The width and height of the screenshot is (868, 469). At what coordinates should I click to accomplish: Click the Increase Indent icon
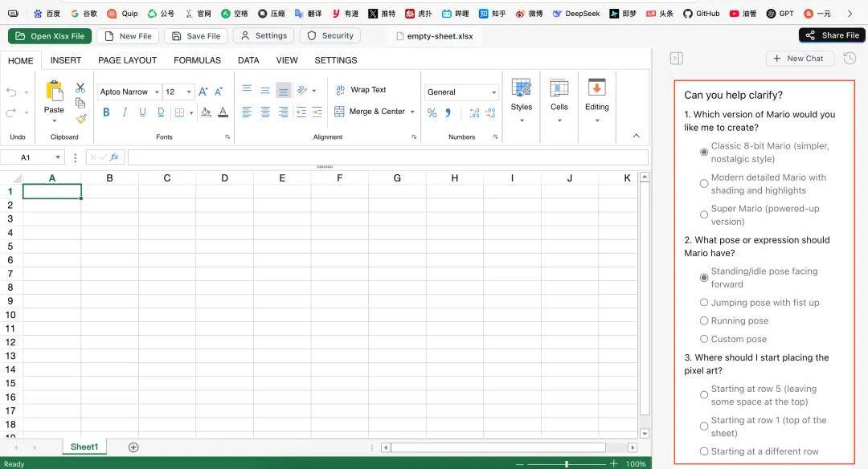(x=317, y=112)
